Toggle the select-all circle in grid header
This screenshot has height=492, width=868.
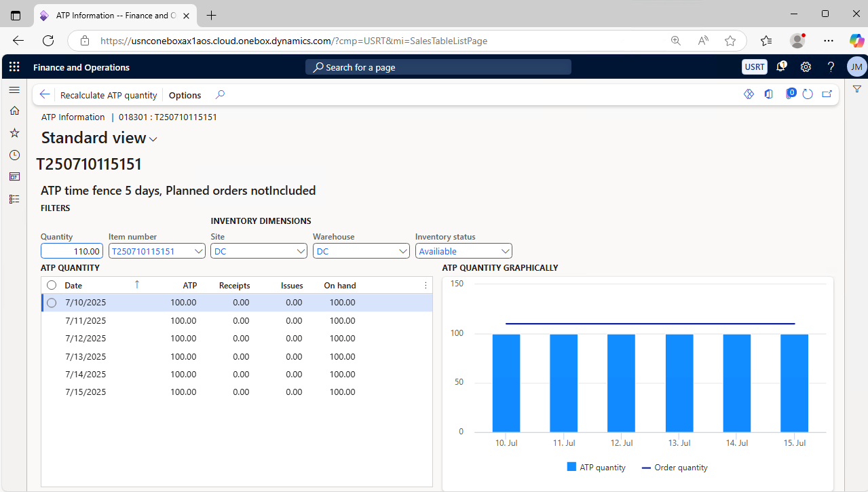[x=52, y=285]
